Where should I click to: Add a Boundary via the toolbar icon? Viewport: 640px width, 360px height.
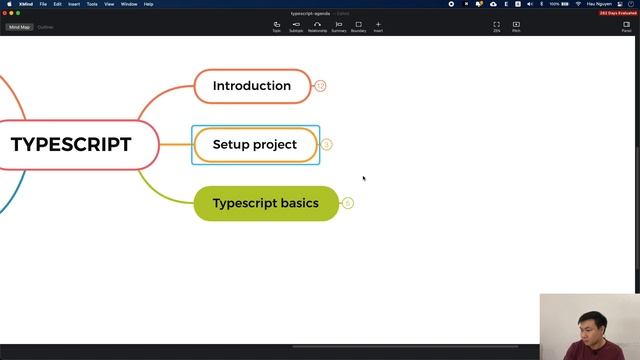coord(358,27)
